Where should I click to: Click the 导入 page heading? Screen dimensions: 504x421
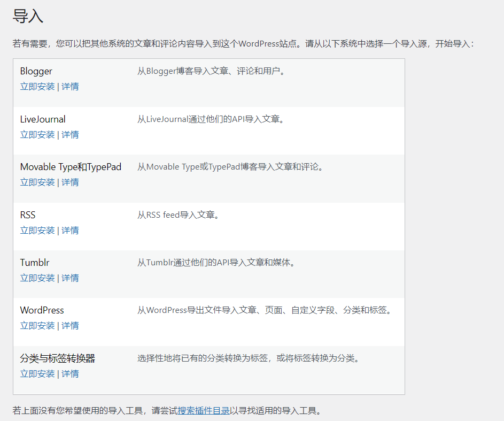click(x=28, y=16)
